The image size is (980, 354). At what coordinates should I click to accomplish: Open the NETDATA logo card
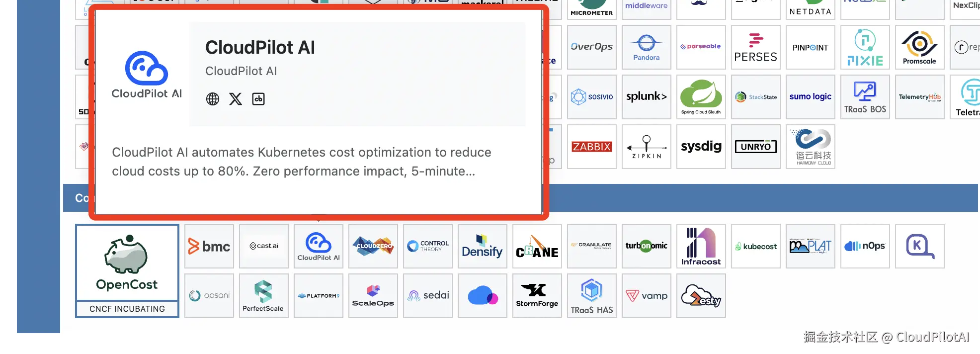tap(811, 9)
